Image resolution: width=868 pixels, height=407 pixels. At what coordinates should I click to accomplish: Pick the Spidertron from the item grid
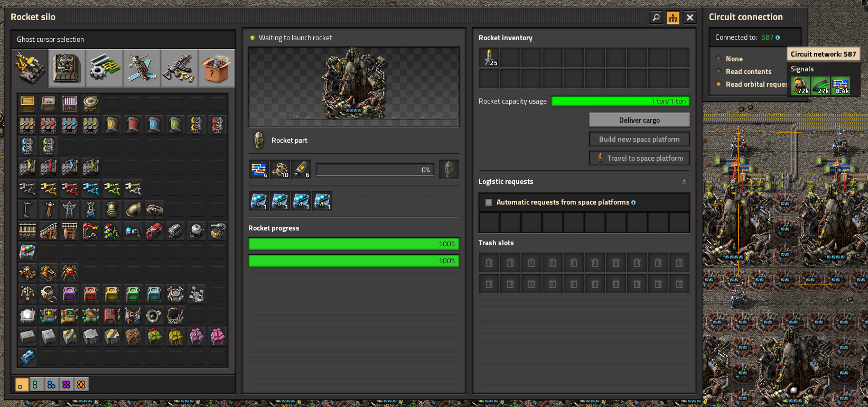coord(70,273)
